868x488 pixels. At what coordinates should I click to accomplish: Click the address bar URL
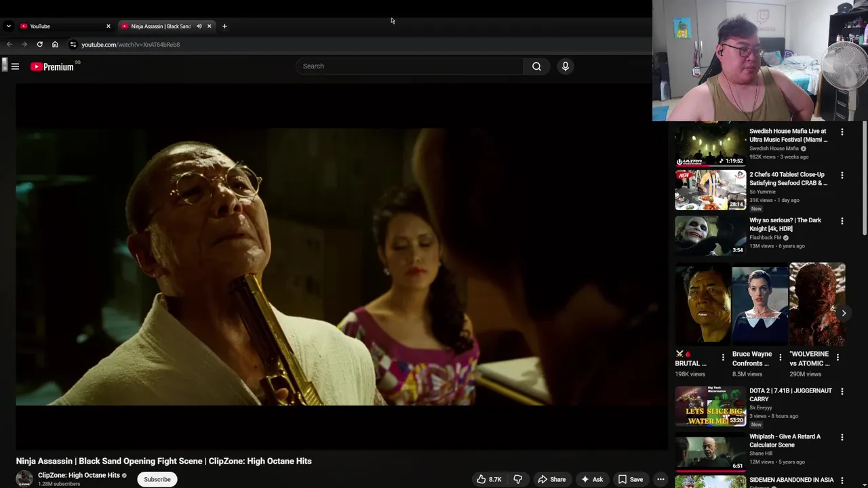pos(131,45)
